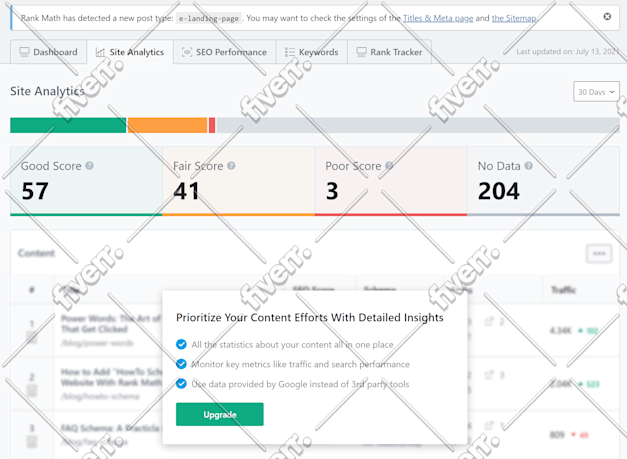Click the SEO Performance eye icon

(187, 52)
